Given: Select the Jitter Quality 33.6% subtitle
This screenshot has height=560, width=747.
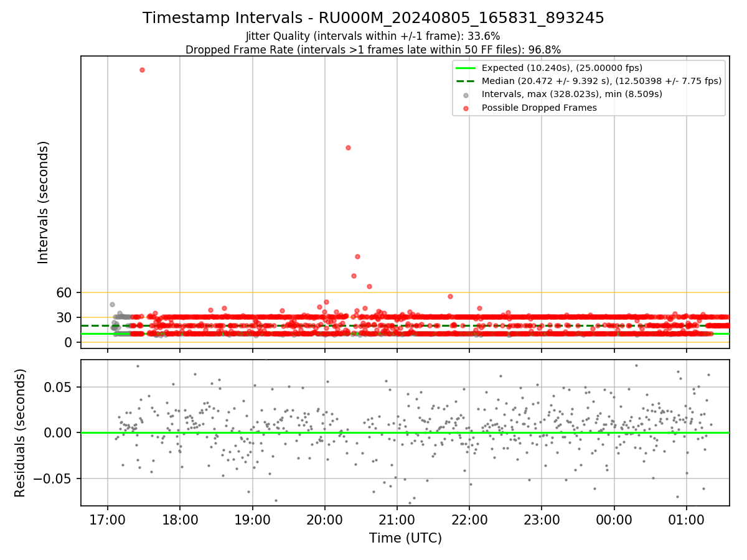Looking at the screenshot, I should pyautogui.click(x=374, y=36).
